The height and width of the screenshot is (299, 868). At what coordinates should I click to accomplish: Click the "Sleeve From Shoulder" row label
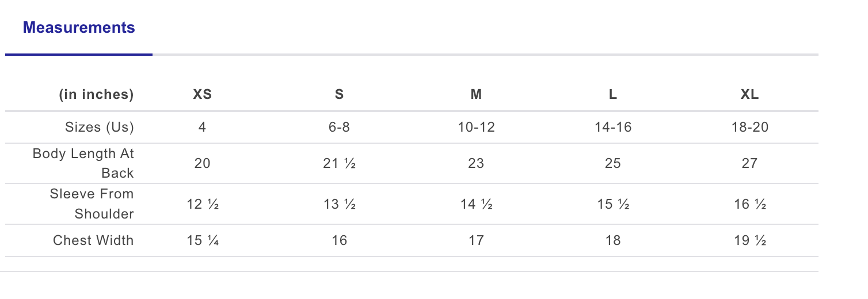coord(92,204)
